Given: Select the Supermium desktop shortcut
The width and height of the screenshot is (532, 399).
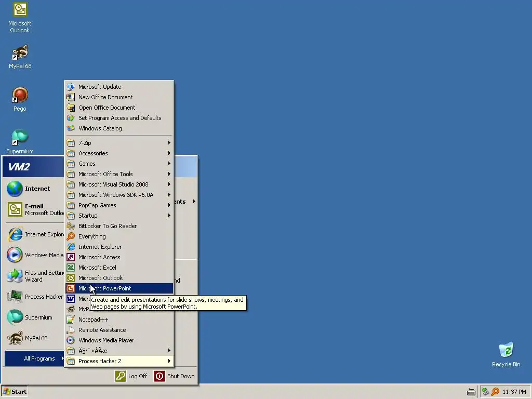Looking at the screenshot, I should 20,141.
